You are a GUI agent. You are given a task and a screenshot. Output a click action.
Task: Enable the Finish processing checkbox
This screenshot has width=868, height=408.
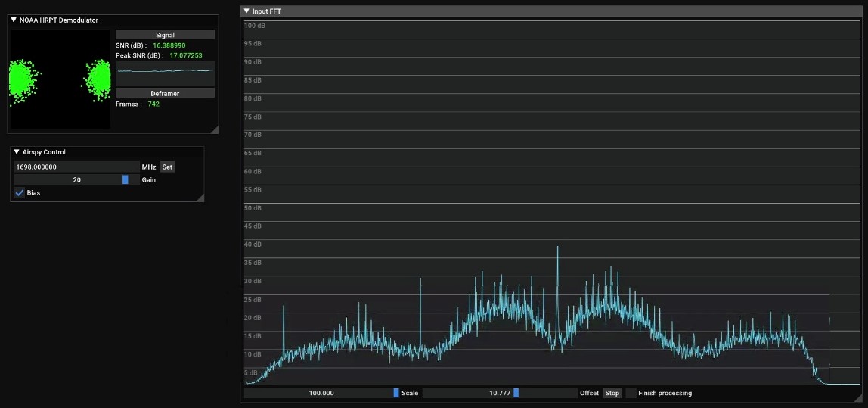pos(631,393)
